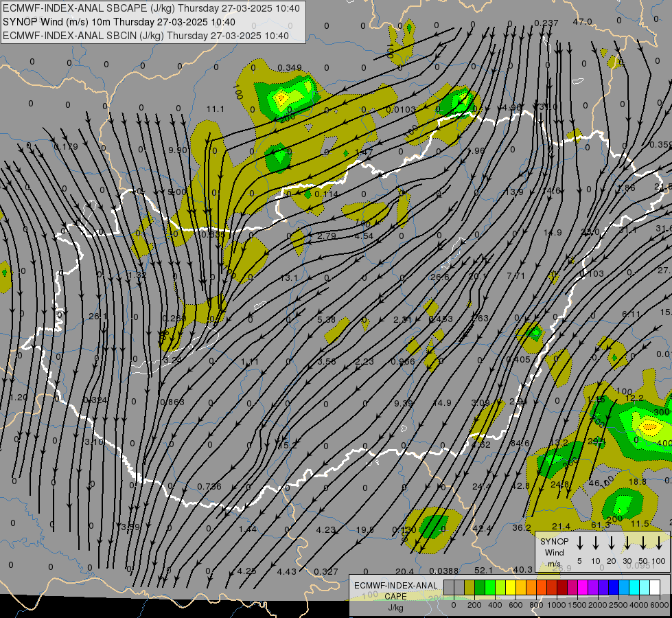This screenshot has width=672, height=618.
Task: Click the 0.349 value above green patch
Action: tap(289, 68)
